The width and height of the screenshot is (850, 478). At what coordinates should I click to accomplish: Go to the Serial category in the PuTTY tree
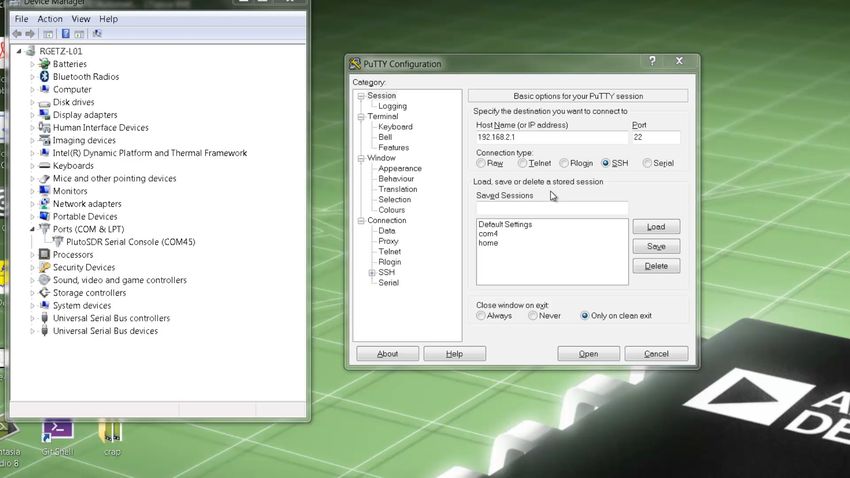pyautogui.click(x=388, y=282)
